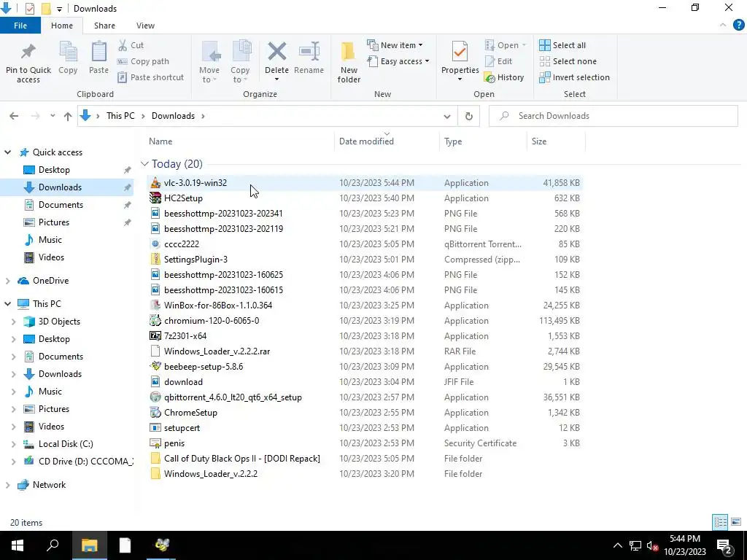This screenshot has height=560, width=747.
Task: Go up one folder level arrow
Action: [x=68, y=116]
